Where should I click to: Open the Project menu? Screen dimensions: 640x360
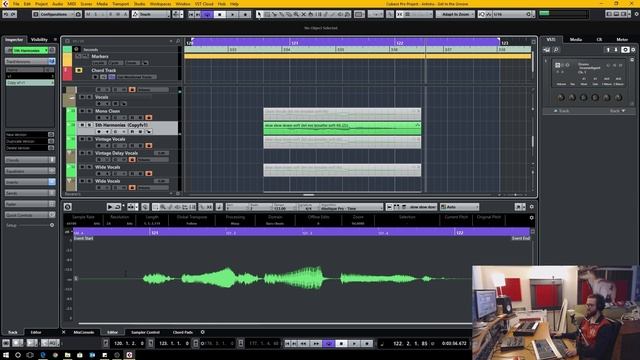point(41,4)
